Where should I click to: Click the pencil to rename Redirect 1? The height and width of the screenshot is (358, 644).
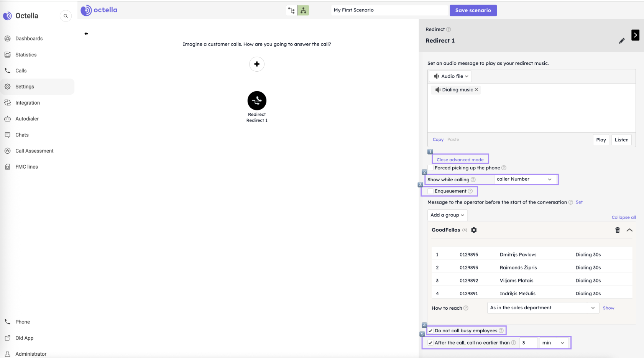[622, 41]
